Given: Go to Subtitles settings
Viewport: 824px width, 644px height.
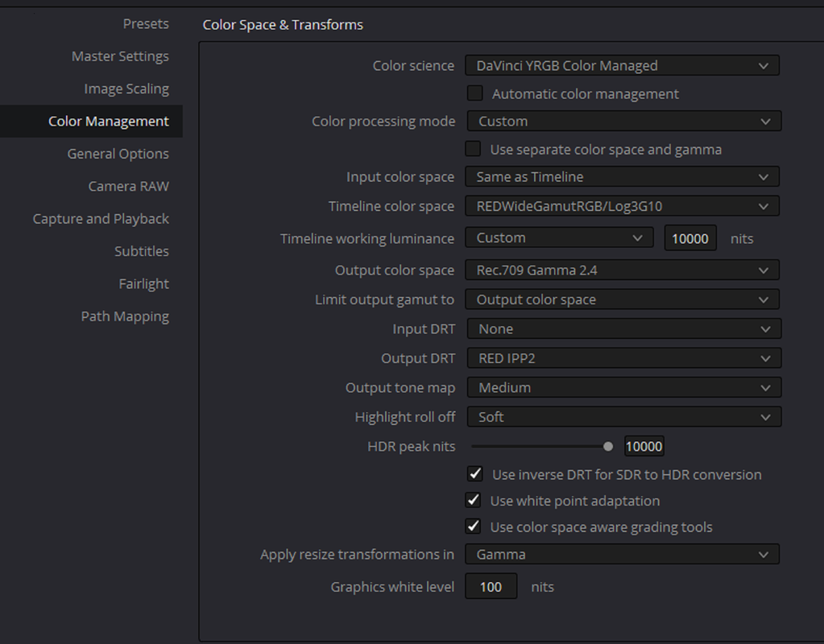Looking at the screenshot, I should [142, 252].
